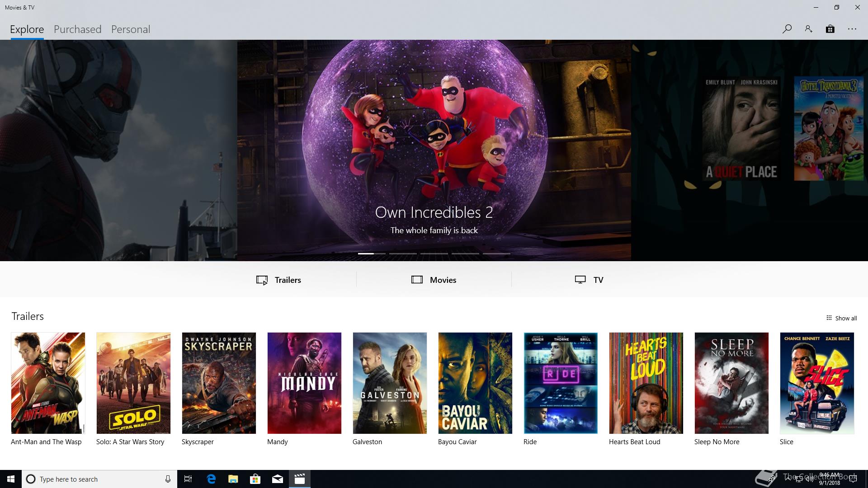
Task: Open the Skyscraper trailer poster
Action: coord(219,383)
